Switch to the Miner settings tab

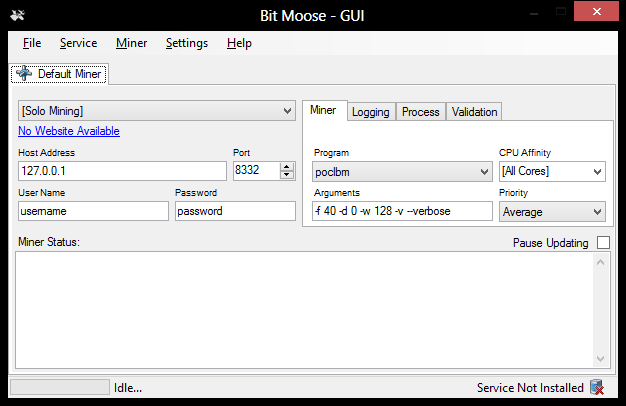tap(324, 110)
